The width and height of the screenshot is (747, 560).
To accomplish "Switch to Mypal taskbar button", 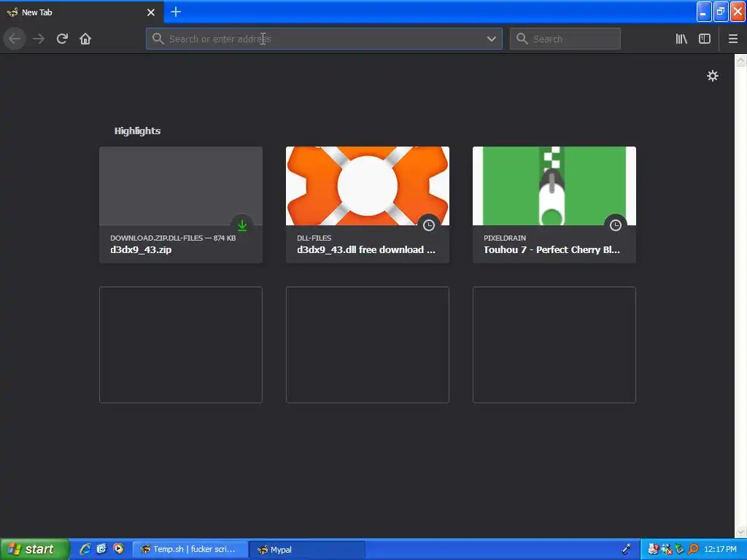I will coord(307,550).
